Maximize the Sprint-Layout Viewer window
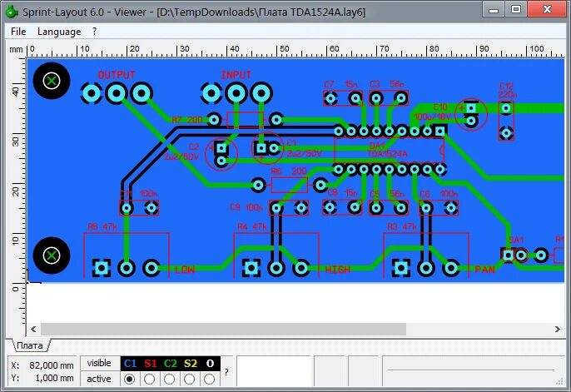This screenshot has width=571, height=392. tap(516, 9)
